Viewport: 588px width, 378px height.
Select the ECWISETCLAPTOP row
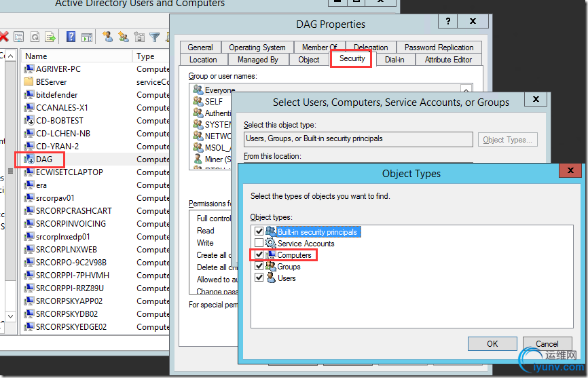tap(96, 172)
